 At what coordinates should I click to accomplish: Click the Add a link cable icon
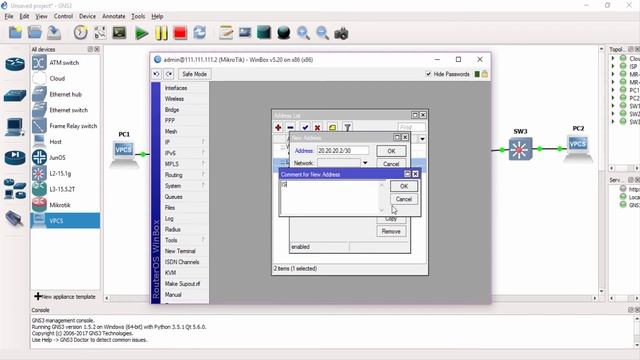point(15,219)
